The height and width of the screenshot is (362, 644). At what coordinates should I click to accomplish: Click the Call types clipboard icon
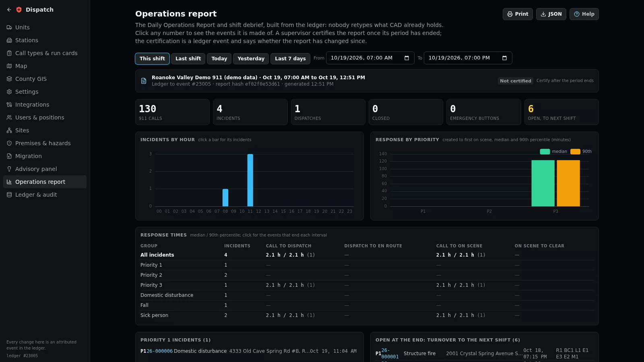(x=9, y=53)
